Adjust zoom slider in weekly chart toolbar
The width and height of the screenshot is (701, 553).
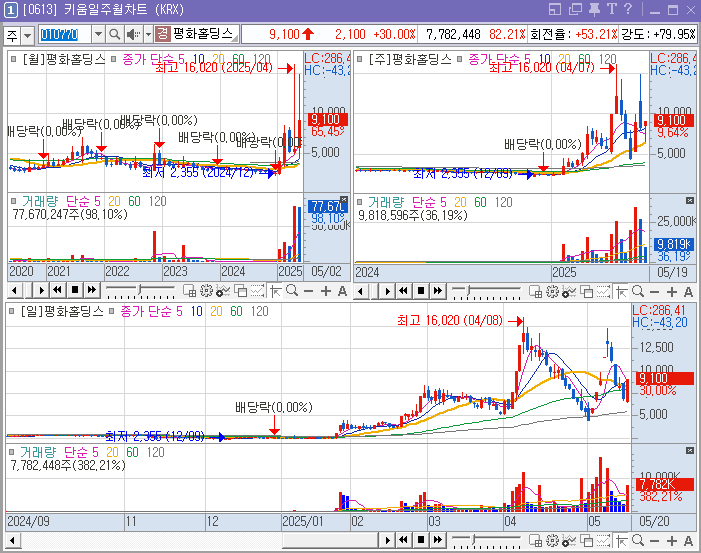[469, 291]
